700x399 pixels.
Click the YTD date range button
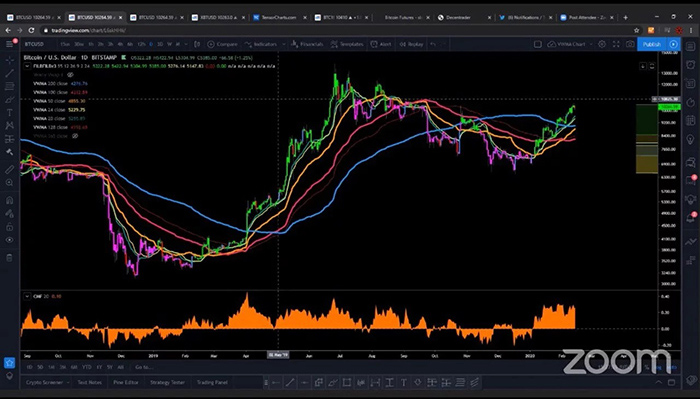pyautogui.click(x=87, y=367)
